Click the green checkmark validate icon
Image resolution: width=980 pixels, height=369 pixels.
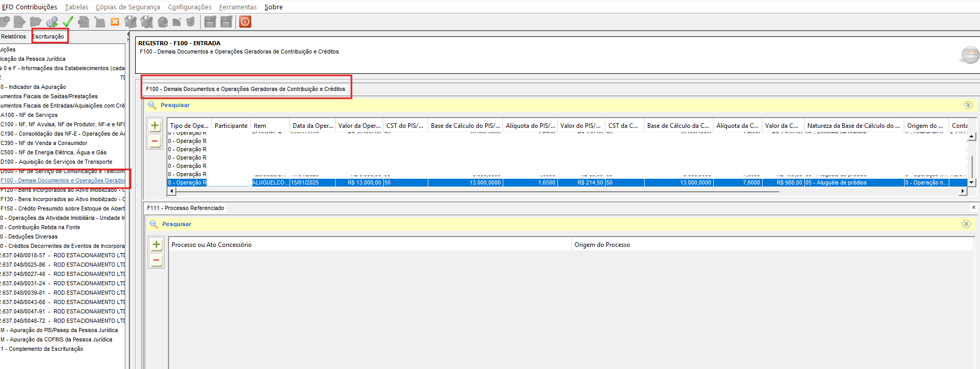tap(68, 22)
